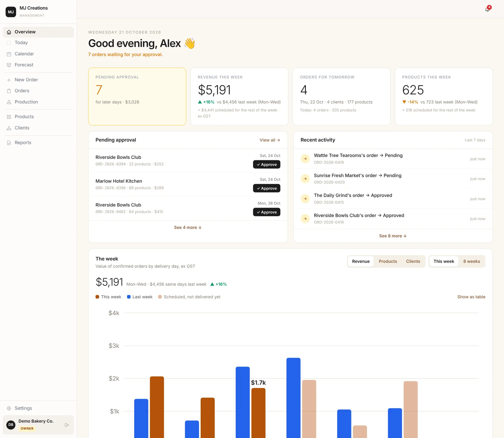Screen dimensions: 504x438
Task: Approve Riverside Bowls Club order ORD-2026-0394
Action: point(266,165)
